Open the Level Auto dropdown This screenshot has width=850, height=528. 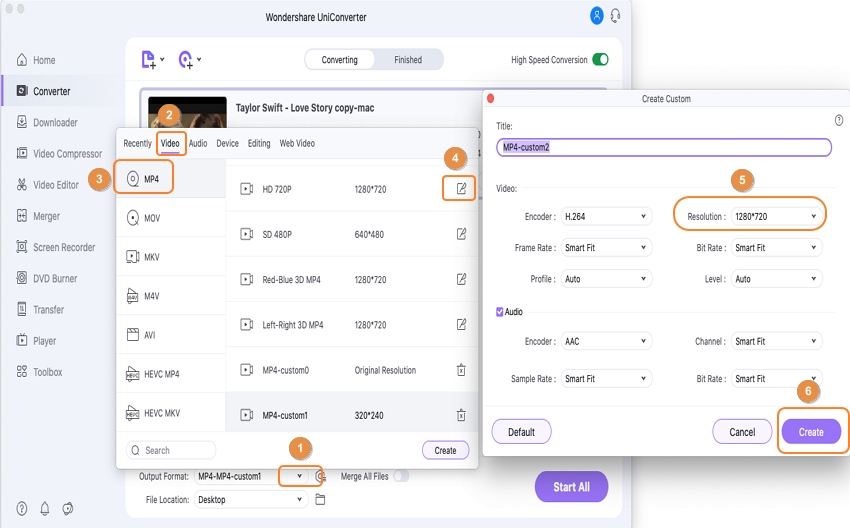(x=776, y=279)
